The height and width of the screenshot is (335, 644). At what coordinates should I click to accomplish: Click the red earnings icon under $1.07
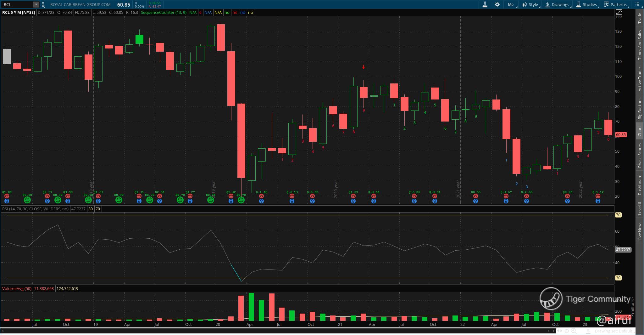[353, 196]
